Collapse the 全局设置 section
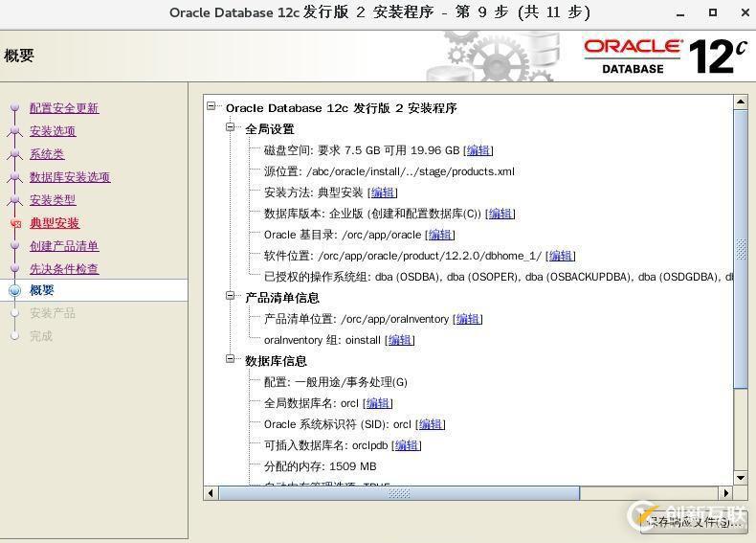 tap(231, 127)
